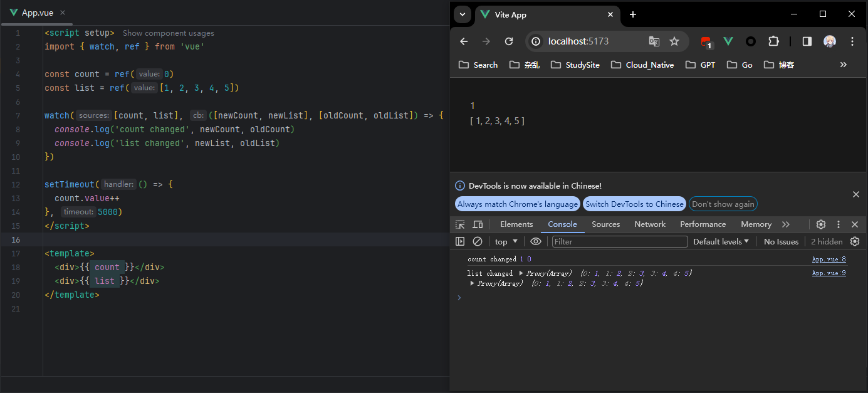
Task: Click 'Switch DevTools to Chinese' button
Action: click(x=634, y=204)
